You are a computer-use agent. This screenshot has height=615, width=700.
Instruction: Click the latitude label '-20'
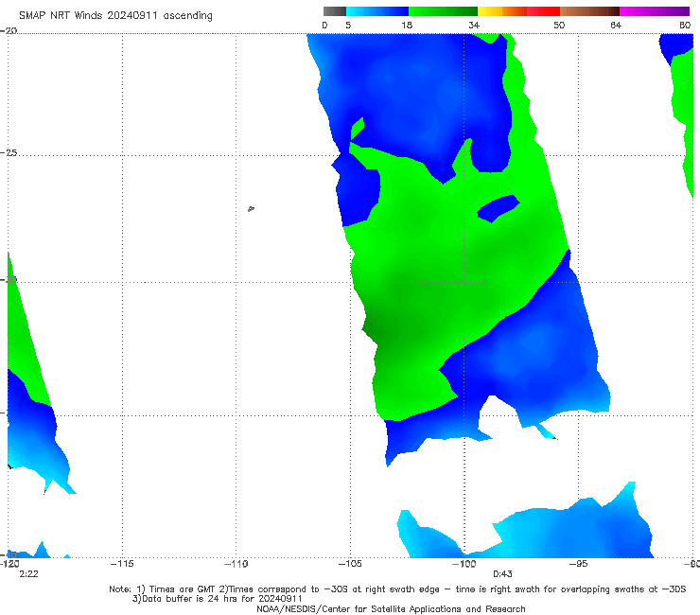(x=9, y=30)
